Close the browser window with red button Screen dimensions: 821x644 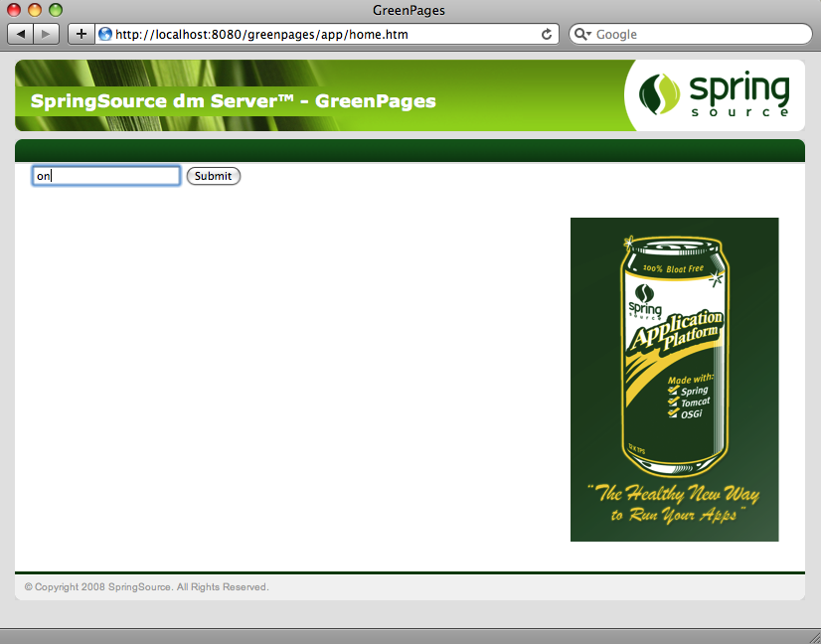click(x=14, y=10)
